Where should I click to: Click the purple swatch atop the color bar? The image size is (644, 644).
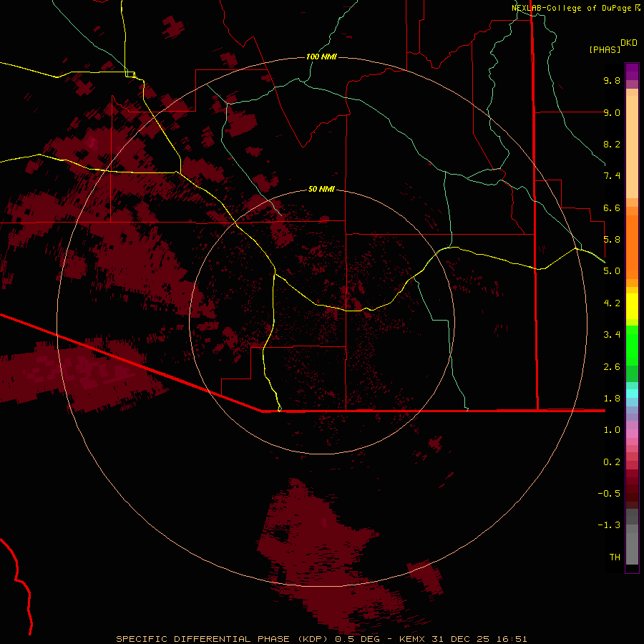632,72
